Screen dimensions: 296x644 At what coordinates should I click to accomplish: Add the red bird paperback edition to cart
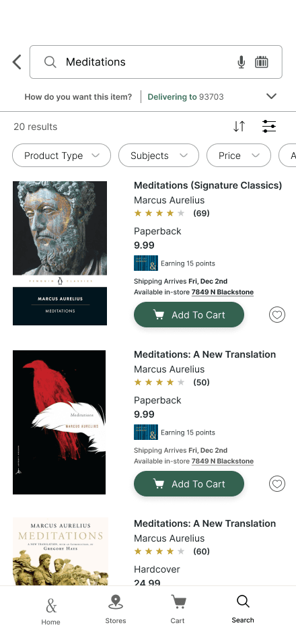pos(189,484)
